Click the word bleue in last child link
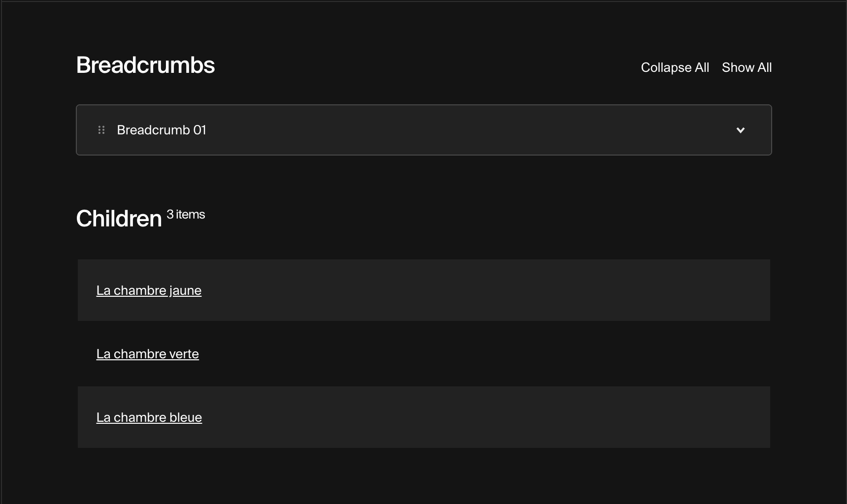The width and height of the screenshot is (847, 504). [x=186, y=417]
